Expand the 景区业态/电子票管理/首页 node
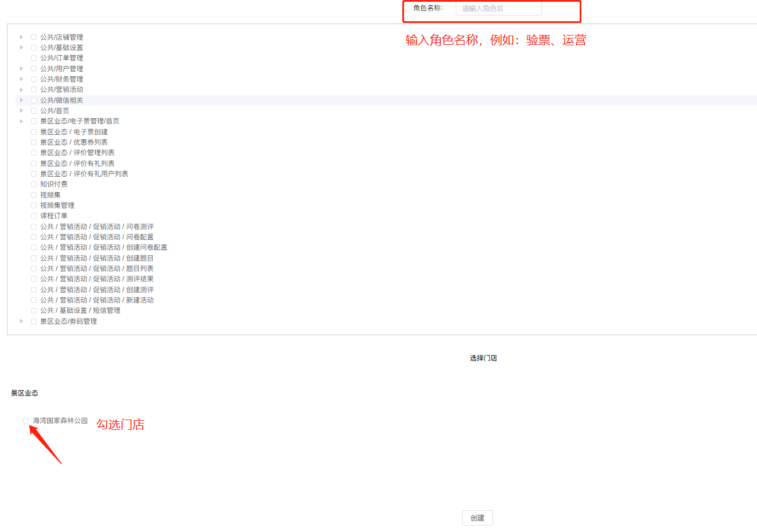This screenshot has height=532, width=757. tap(21, 121)
